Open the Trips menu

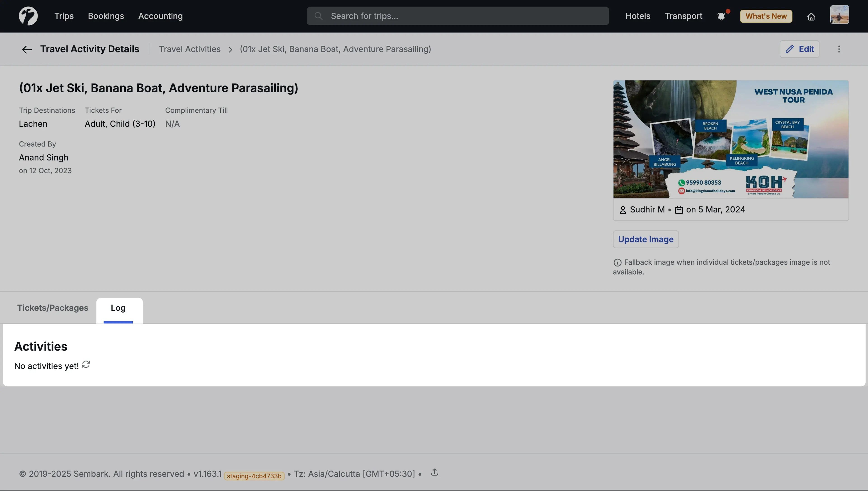pos(64,16)
